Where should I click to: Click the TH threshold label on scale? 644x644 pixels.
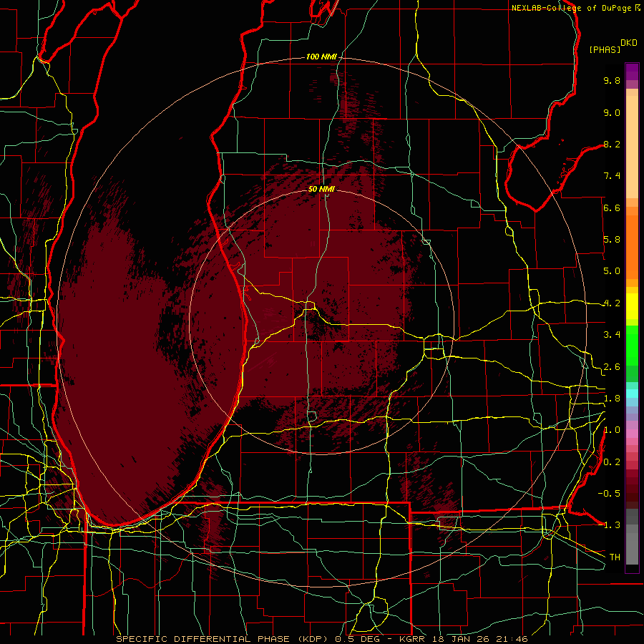click(x=615, y=557)
